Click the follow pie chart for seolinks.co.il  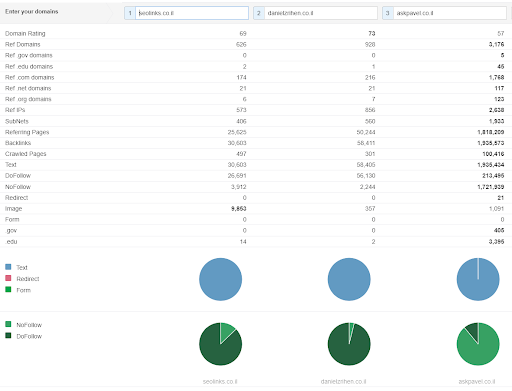[x=220, y=344]
